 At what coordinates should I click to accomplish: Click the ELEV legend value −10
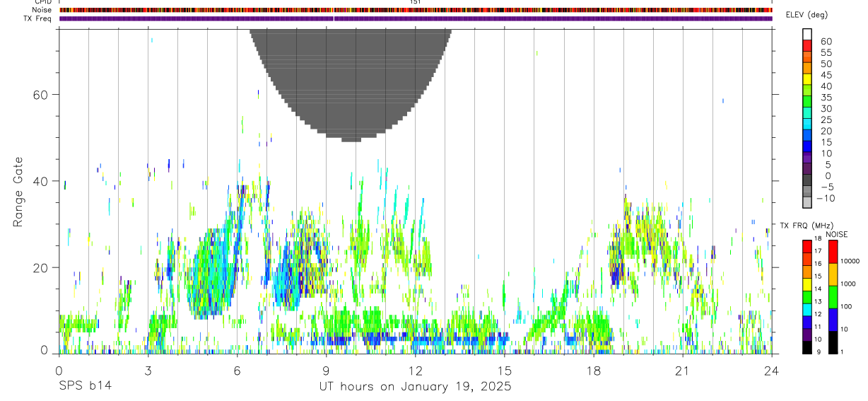click(826, 198)
